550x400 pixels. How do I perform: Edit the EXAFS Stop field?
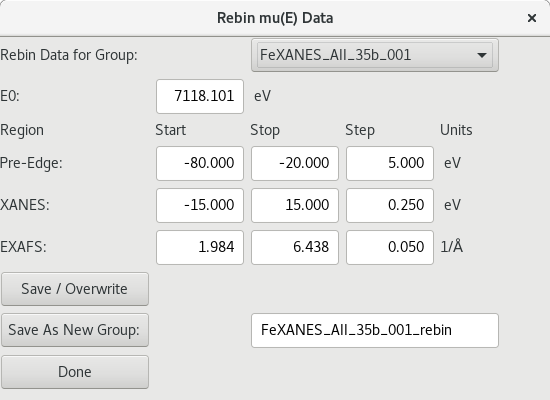[x=295, y=247]
